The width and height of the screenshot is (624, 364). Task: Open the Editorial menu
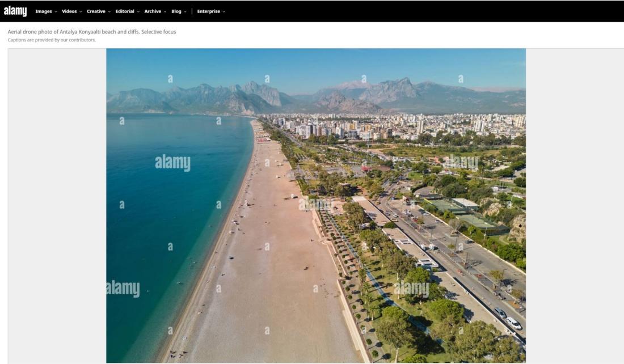click(x=125, y=11)
